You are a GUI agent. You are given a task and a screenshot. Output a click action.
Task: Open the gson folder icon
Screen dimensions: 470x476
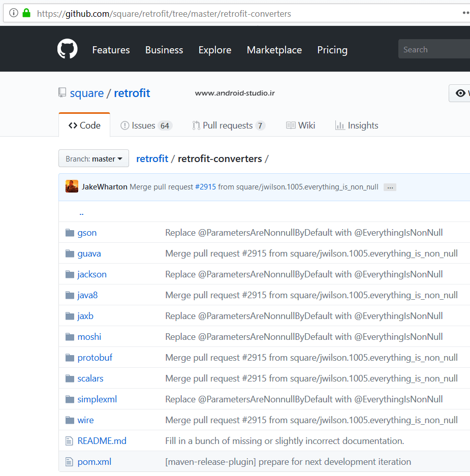[x=70, y=233]
